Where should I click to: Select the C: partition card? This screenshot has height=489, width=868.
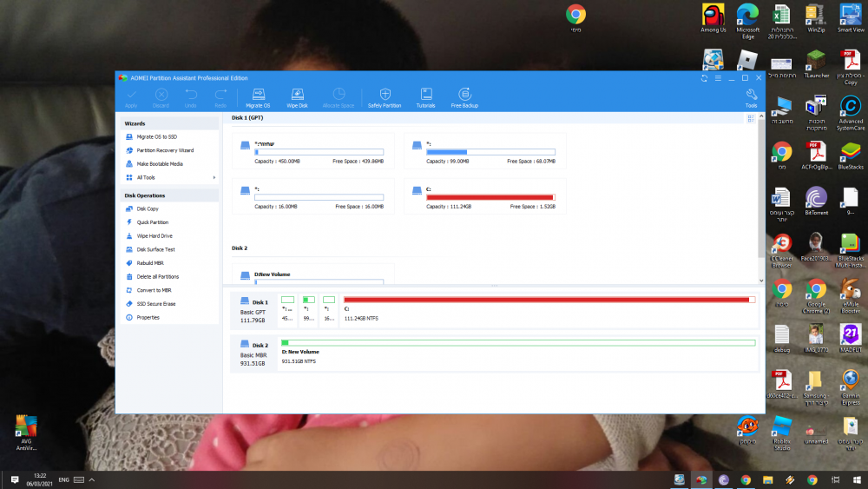pos(485,196)
